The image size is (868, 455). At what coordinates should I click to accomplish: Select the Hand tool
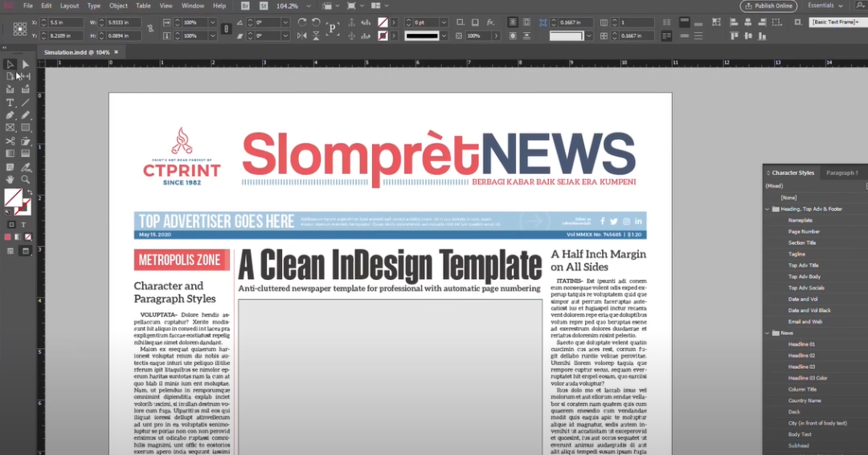(x=10, y=179)
